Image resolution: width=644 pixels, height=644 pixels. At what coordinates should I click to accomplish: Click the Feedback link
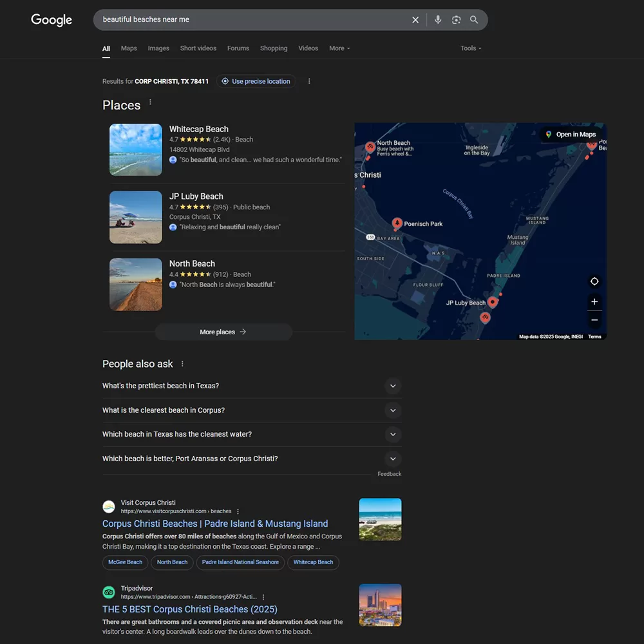(390, 474)
